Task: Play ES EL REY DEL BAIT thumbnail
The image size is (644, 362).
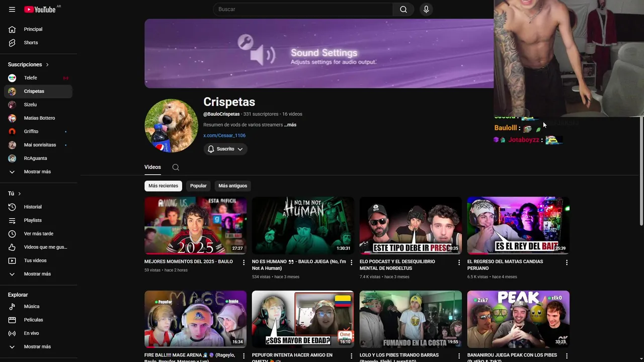Action: (x=518, y=225)
